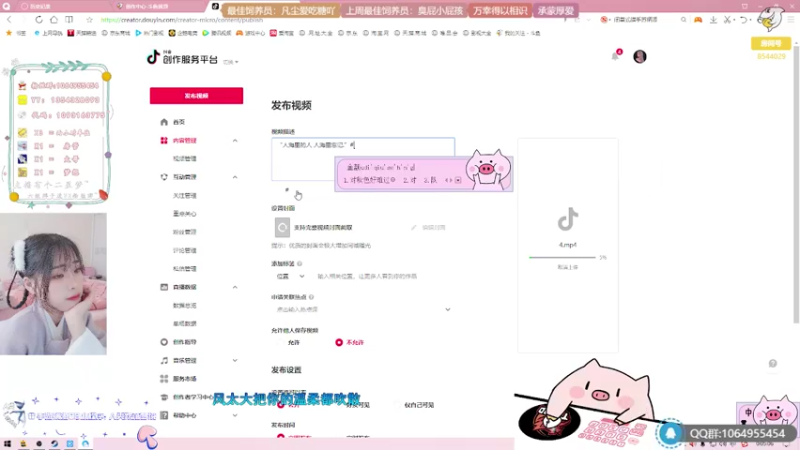
Task: Click the graduation cap 创作者学习中心 icon
Action: [x=164, y=397]
